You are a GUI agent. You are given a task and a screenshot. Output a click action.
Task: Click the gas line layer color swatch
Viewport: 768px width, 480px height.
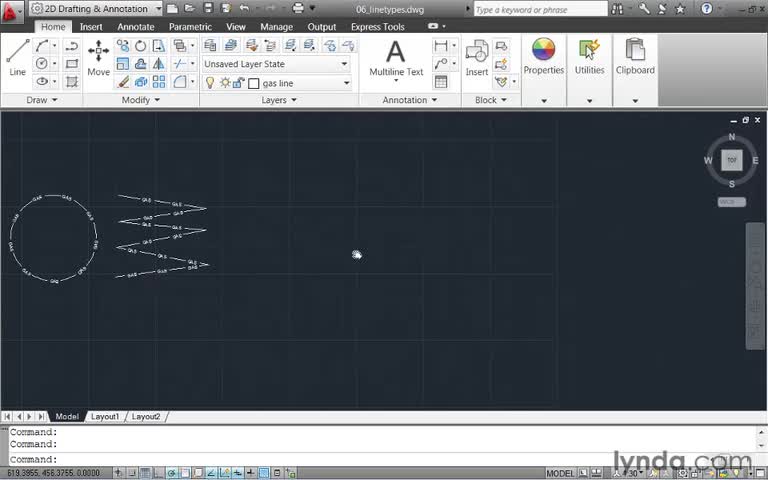coord(254,83)
